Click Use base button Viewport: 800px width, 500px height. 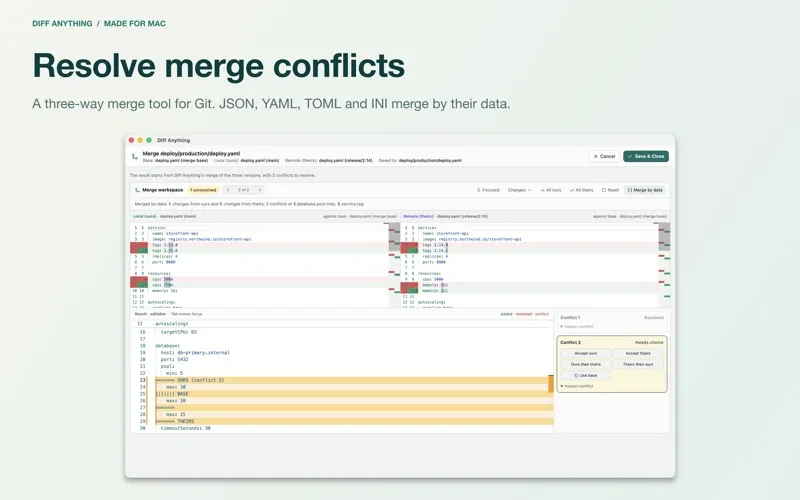586,376
